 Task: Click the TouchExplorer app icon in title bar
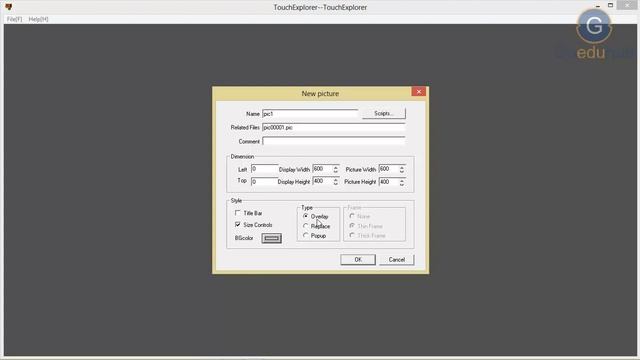coord(9,7)
